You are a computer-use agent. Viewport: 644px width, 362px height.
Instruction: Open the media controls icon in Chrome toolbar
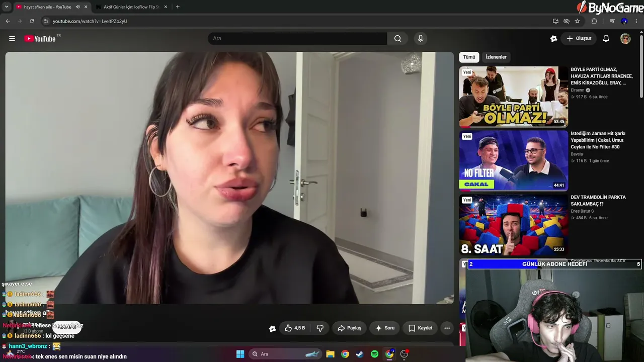point(612,21)
